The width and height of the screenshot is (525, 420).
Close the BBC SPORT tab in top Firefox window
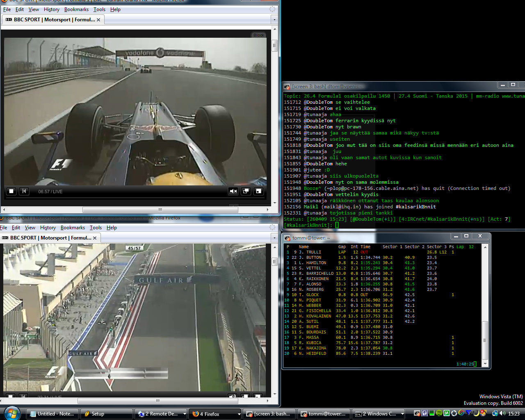coord(98,20)
